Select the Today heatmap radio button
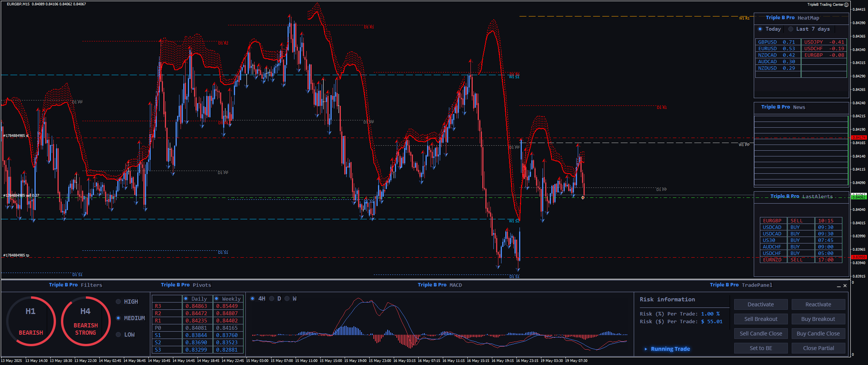 coord(760,29)
